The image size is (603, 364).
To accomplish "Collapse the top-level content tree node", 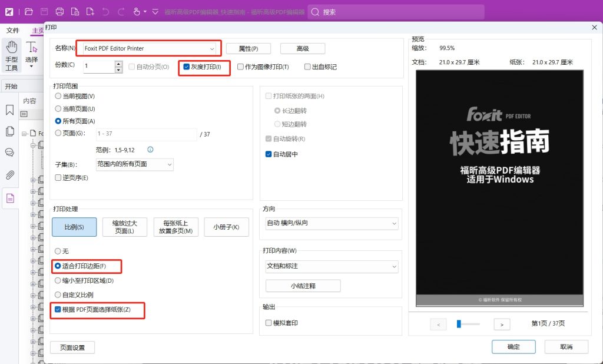I will [24, 134].
